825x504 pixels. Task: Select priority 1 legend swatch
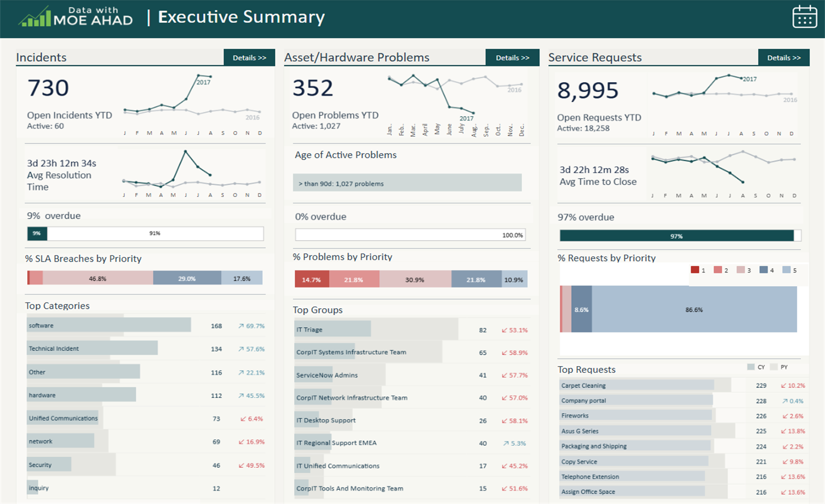tap(694, 270)
